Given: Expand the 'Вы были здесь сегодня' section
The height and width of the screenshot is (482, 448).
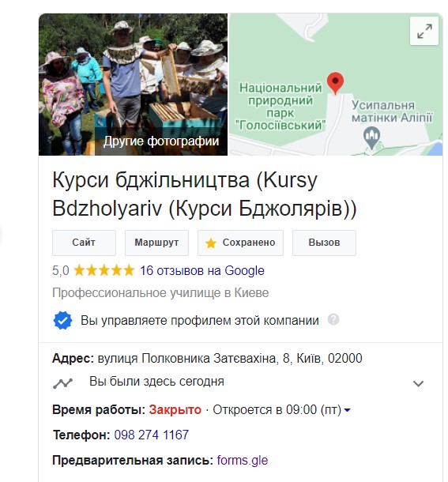Looking at the screenshot, I should [418, 383].
